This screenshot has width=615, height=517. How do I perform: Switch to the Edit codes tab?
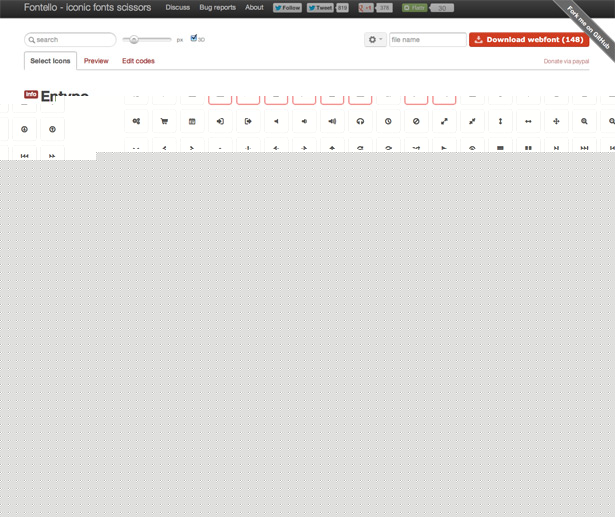click(138, 61)
